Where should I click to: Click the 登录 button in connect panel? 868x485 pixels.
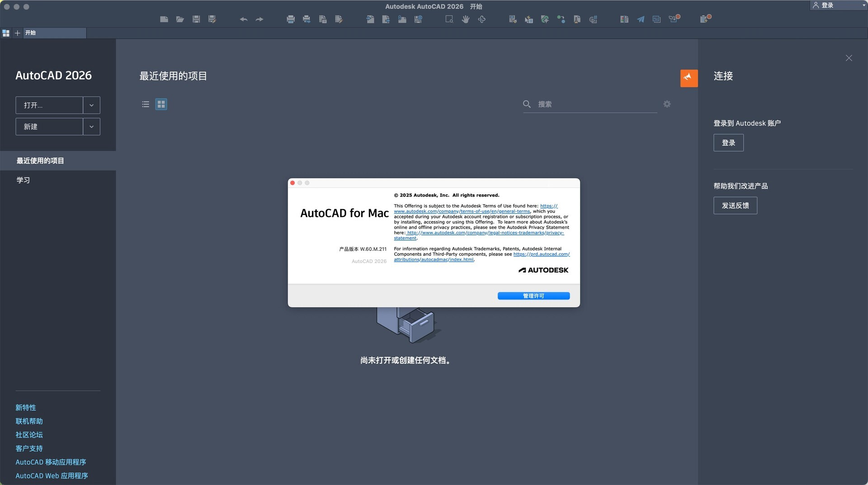click(x=728, y=143)
